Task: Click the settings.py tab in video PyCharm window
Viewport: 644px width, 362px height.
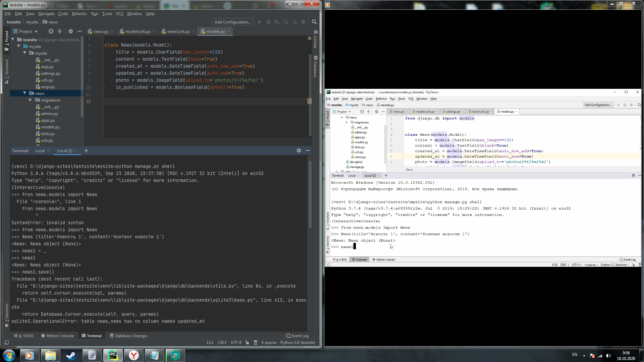Action: (x=453, y=112)
